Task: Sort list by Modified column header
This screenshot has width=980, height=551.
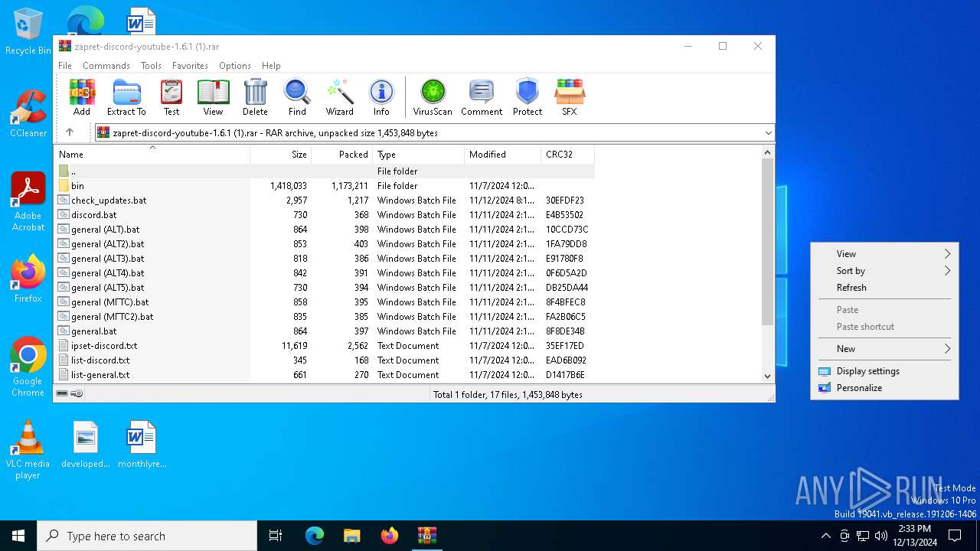Action: 502,155
